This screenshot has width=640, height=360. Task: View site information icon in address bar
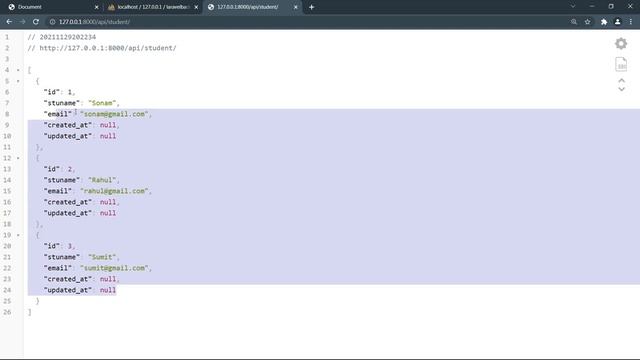(x=52, y=22)
